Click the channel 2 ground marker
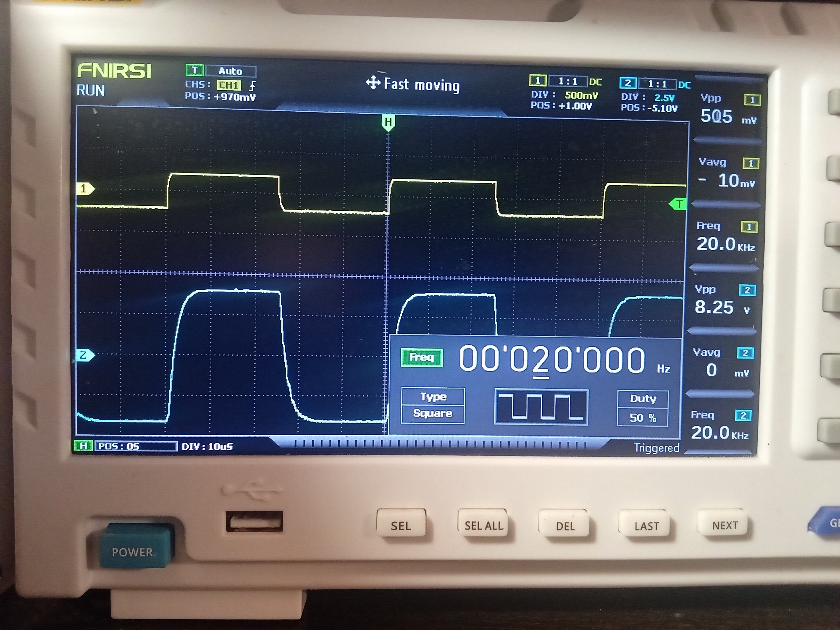The width and height of the screenshot is (840, 630). (x=84, y=355)
